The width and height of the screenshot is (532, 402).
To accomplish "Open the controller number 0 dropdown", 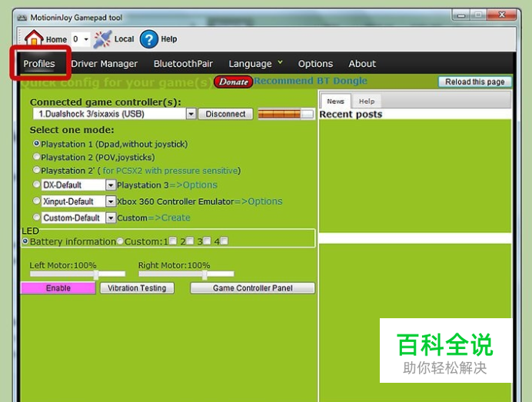I will tap(86, 39).
